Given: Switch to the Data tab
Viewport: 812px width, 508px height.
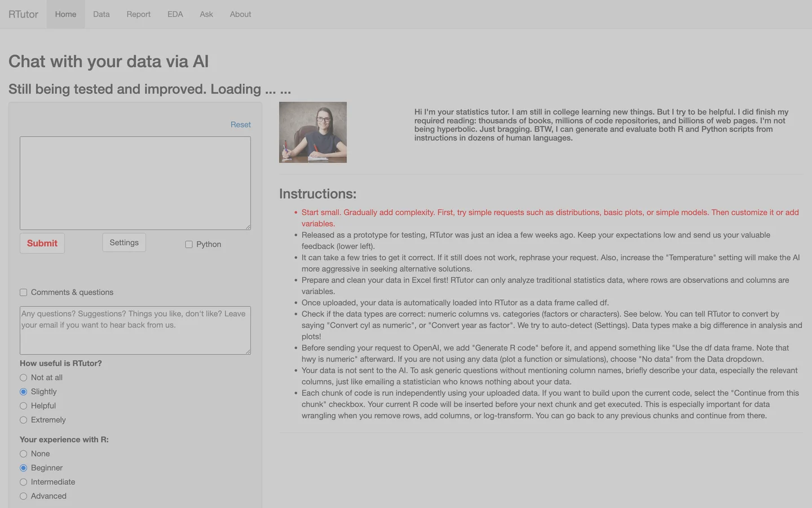Looking at the screenshot, I should pyautogui.click(x=101, y=14).
